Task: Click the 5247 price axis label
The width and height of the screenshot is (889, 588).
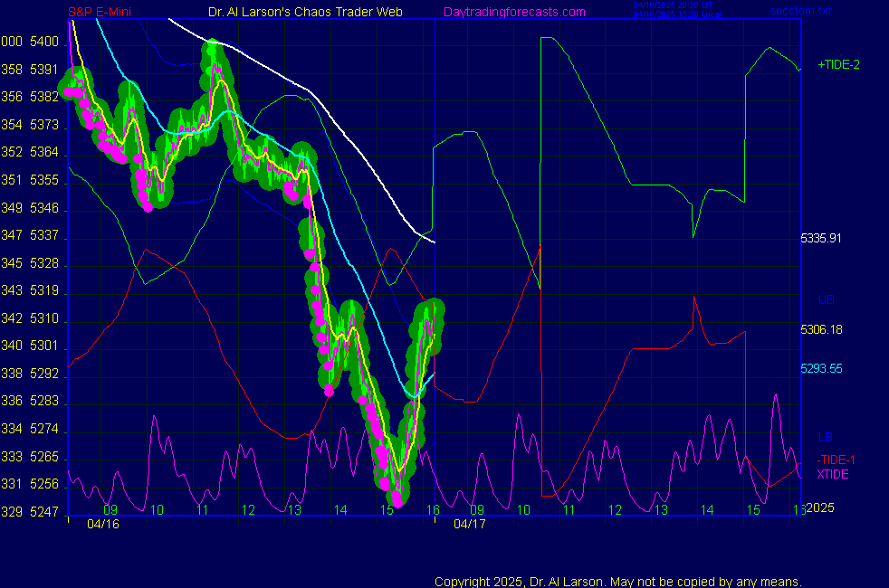Action: (x=43, y=512)
